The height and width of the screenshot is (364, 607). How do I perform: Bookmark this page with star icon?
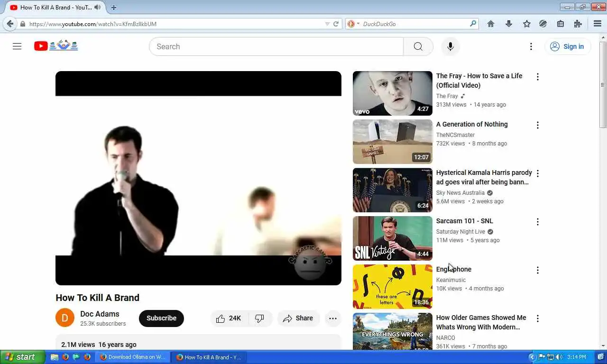pos(527,24)
